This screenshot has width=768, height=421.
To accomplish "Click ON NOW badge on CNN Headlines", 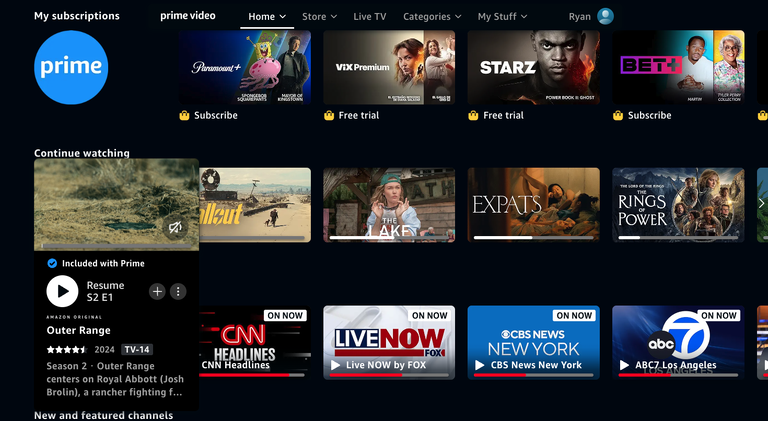I will click(285, 316).
